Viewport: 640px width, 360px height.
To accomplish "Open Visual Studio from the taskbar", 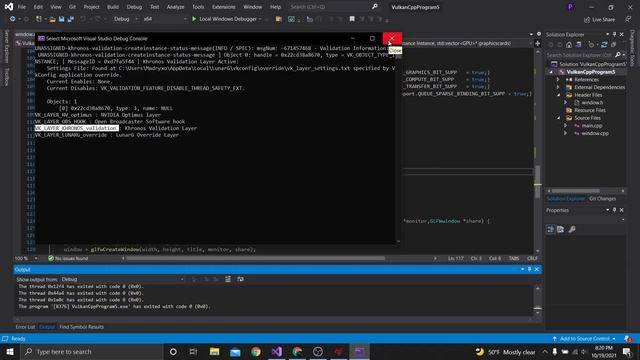I will [276, 351].
